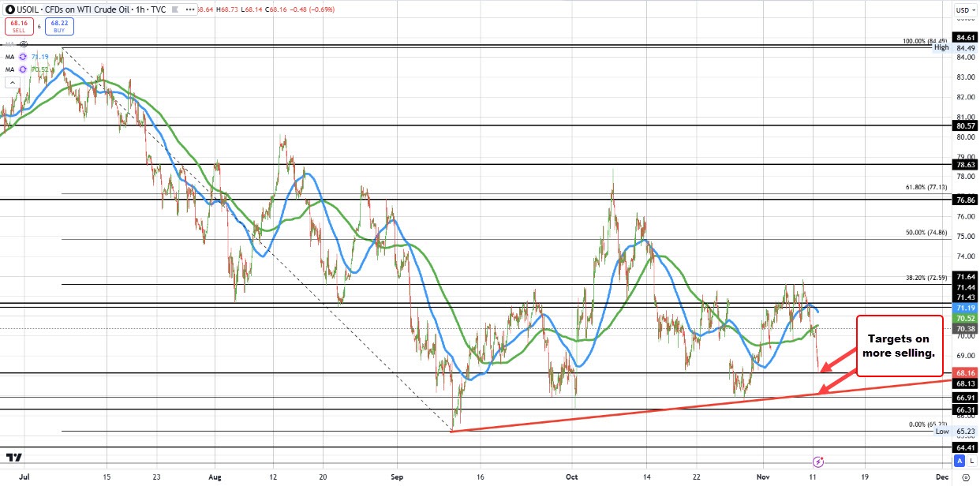This screenshot has width=980, height=486.
Task: Open the legend's ellipsis (...) options icon
Action: pyautogui.click(x=189, y=9)
